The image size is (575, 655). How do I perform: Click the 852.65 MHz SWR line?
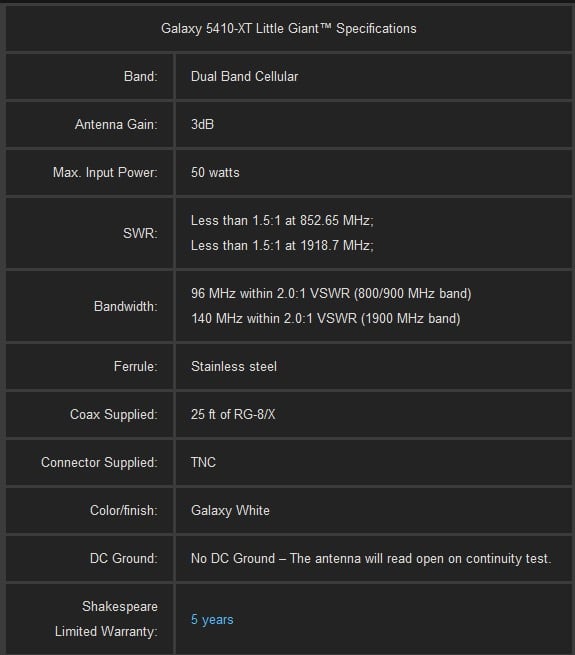[282, 220]
